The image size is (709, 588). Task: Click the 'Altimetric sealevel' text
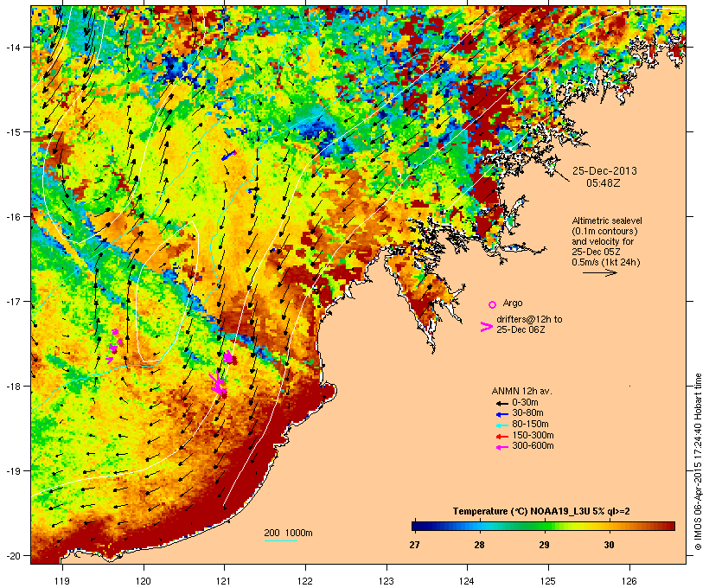(607, 220)
